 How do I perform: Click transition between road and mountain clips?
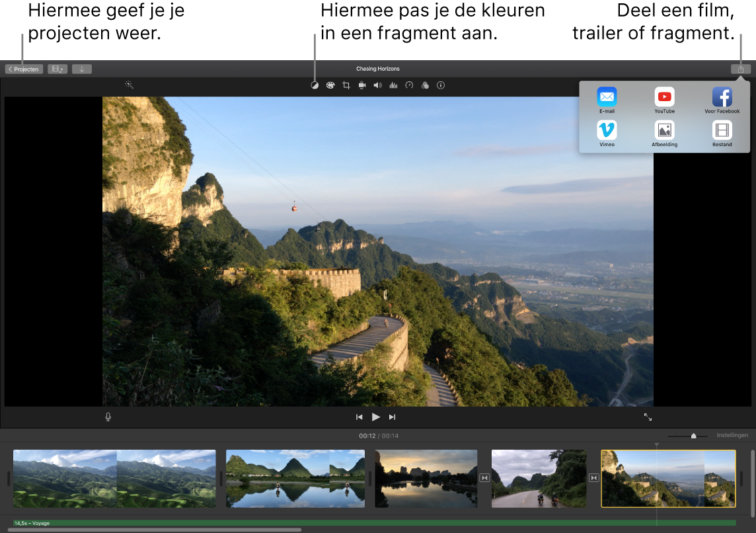pyautogui.click(x=593, y=477)
